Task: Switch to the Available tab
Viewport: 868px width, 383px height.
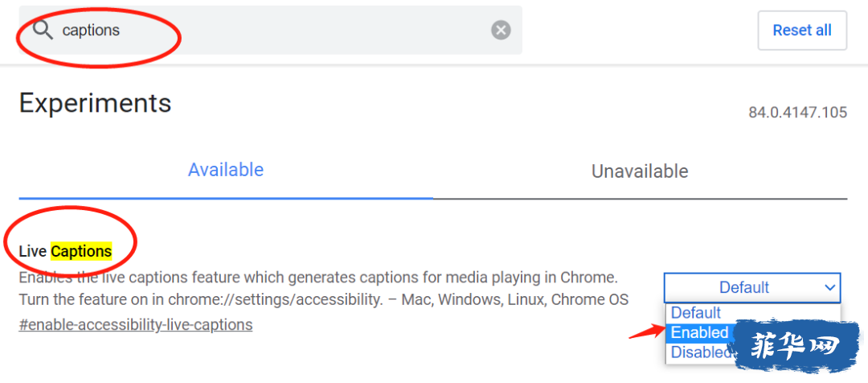Action: (226, 170)
